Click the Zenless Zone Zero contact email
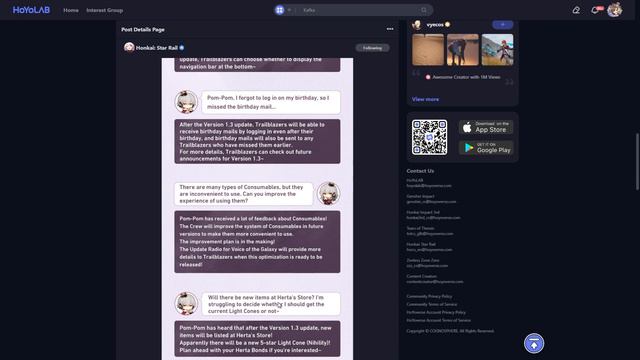The width and height of the screenshot is (640, 360). [x=427, y=266]
